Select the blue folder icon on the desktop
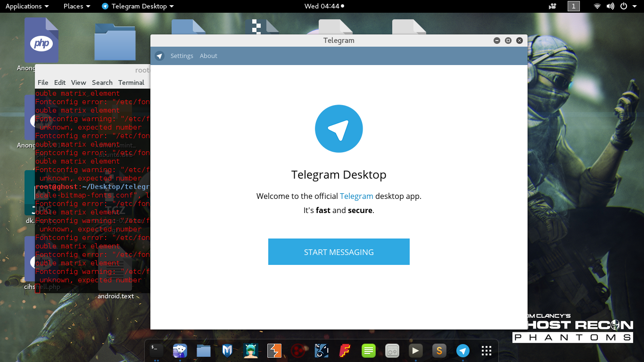Screen dimensions: 644x362 [x=115, y=41]
